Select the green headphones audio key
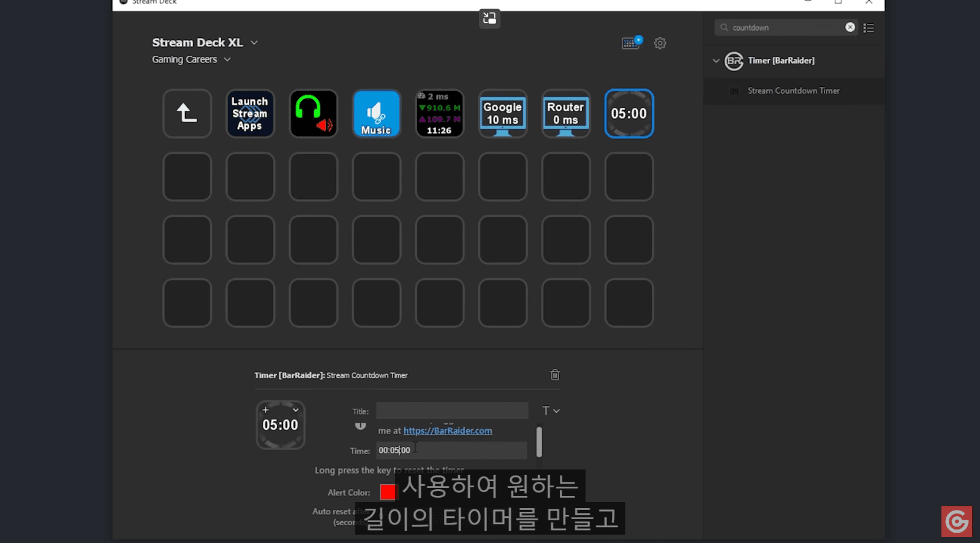Screen dimensions: 980x543 [x=313, y=113]
